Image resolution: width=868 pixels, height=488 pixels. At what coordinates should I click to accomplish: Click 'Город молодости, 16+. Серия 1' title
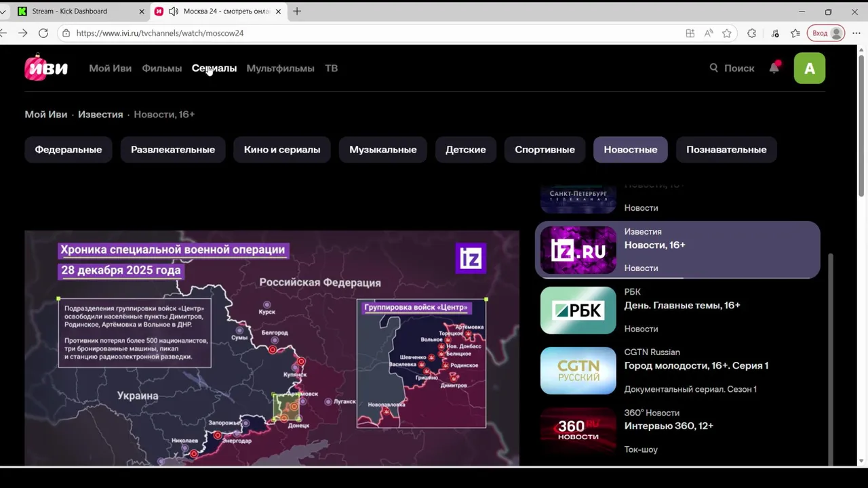pos(696,365)
